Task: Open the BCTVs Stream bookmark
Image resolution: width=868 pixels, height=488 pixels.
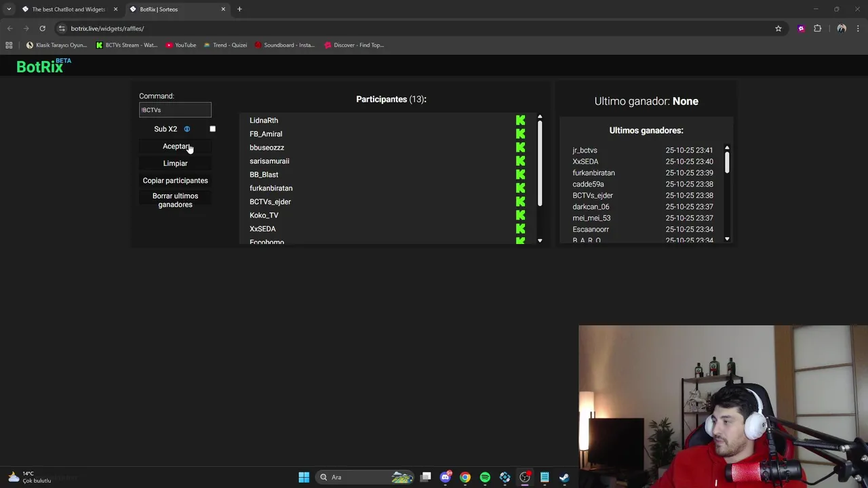Action: (x=127, y=45)
